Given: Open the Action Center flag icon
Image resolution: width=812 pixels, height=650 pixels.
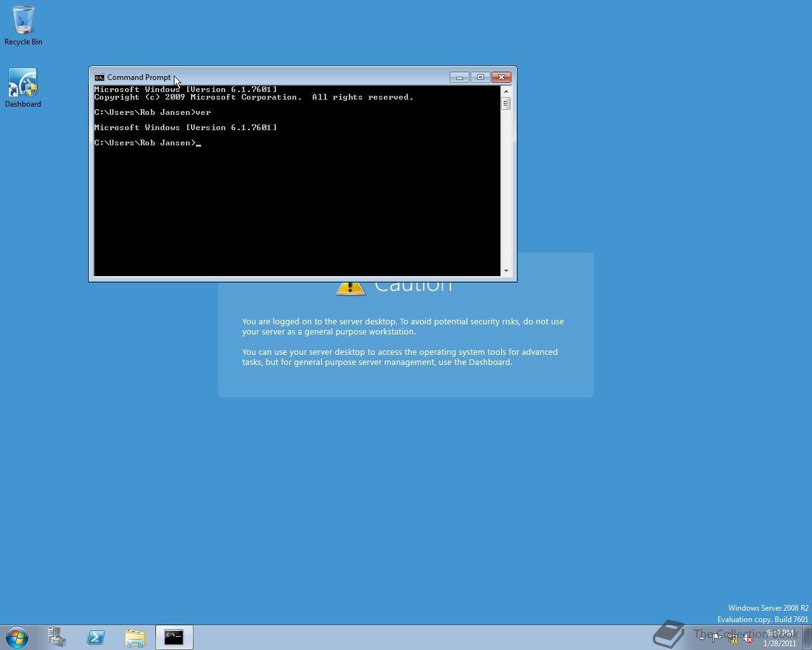Looking at the screenshot, I should point(717,638).
